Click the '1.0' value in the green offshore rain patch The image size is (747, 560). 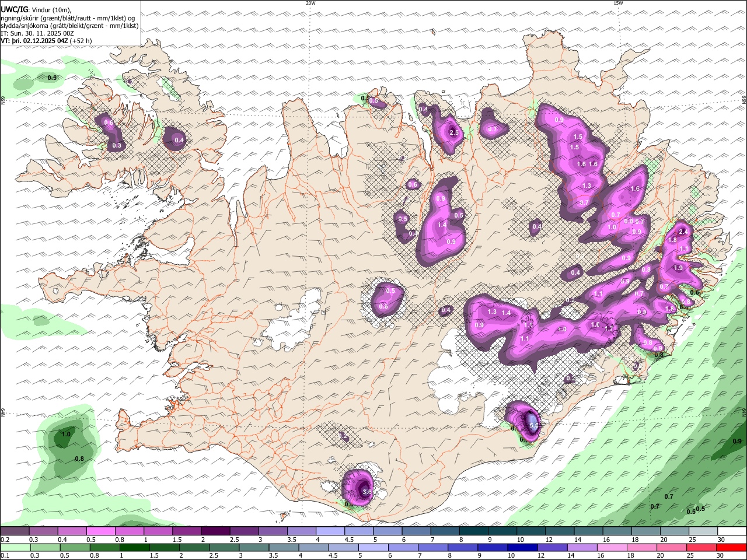(66, 434)
